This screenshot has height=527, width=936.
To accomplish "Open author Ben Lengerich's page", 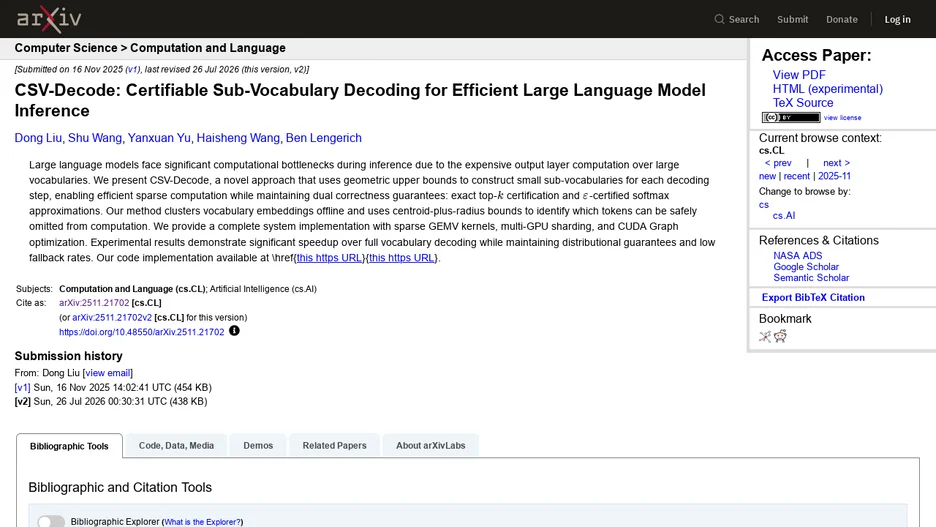I will (x=324, y=138).
